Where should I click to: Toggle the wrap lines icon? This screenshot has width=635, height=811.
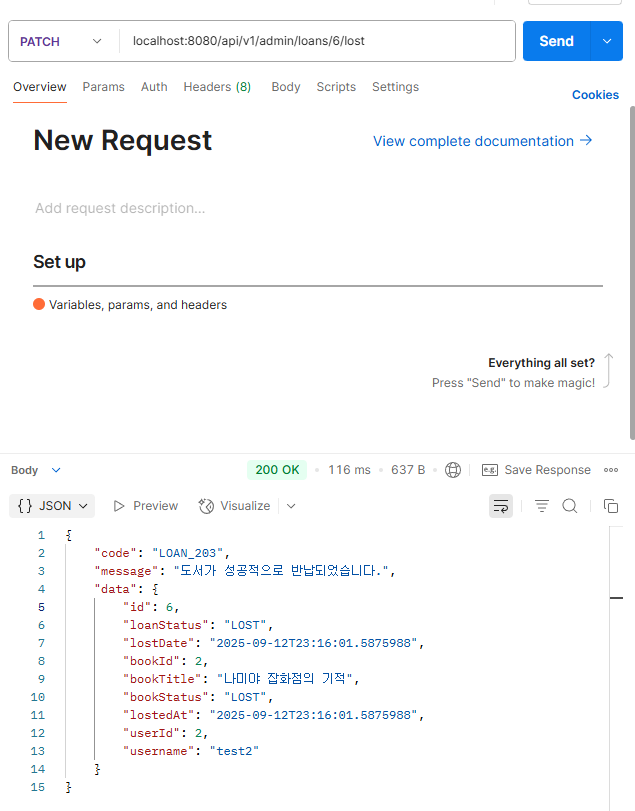click(501, 506)
